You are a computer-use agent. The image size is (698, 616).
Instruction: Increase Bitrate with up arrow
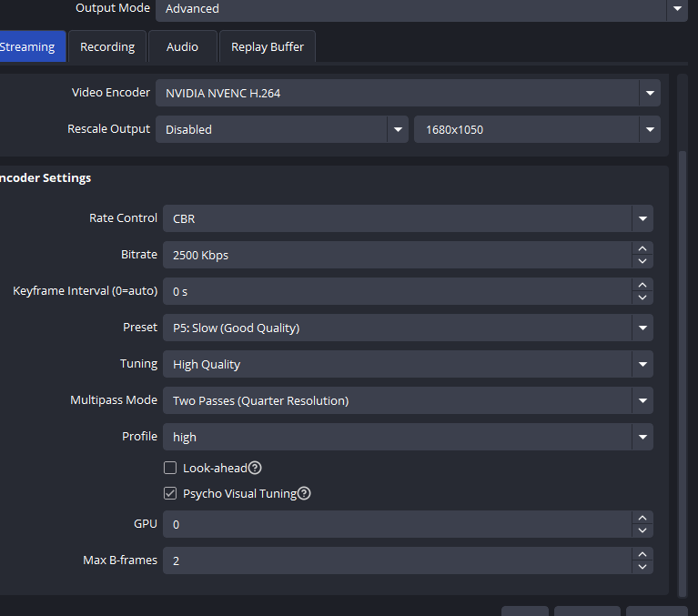point(642,248)
